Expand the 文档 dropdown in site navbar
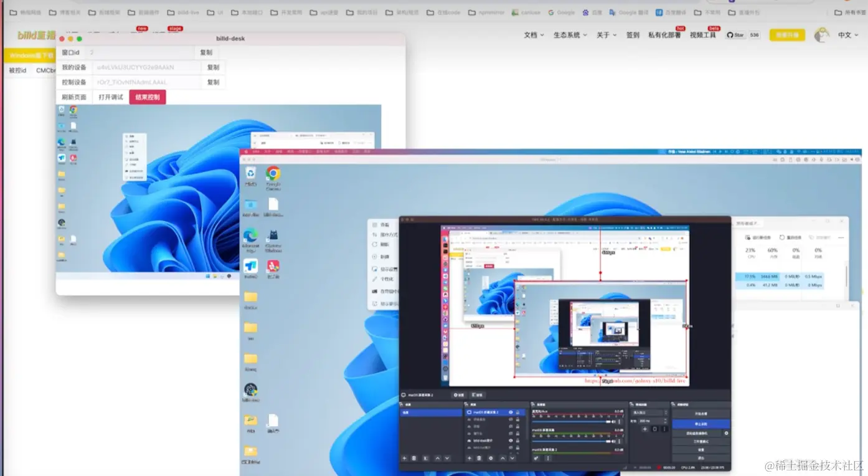This screenshot has width=868, height=476. (534, 35)
